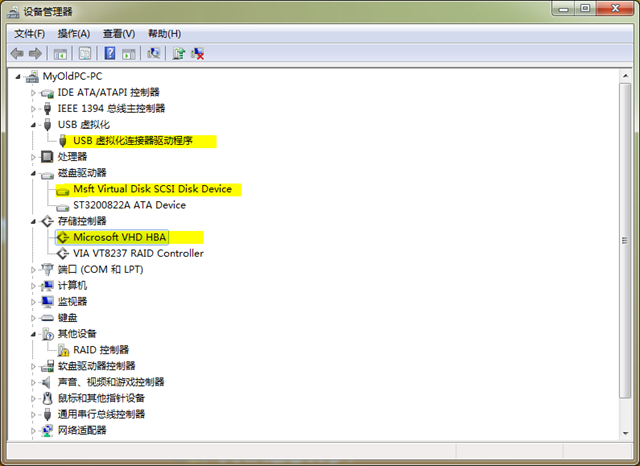Minimize the 设备管理器 window
Viewport: 640px width, 466px height.
tap(564, 9)
